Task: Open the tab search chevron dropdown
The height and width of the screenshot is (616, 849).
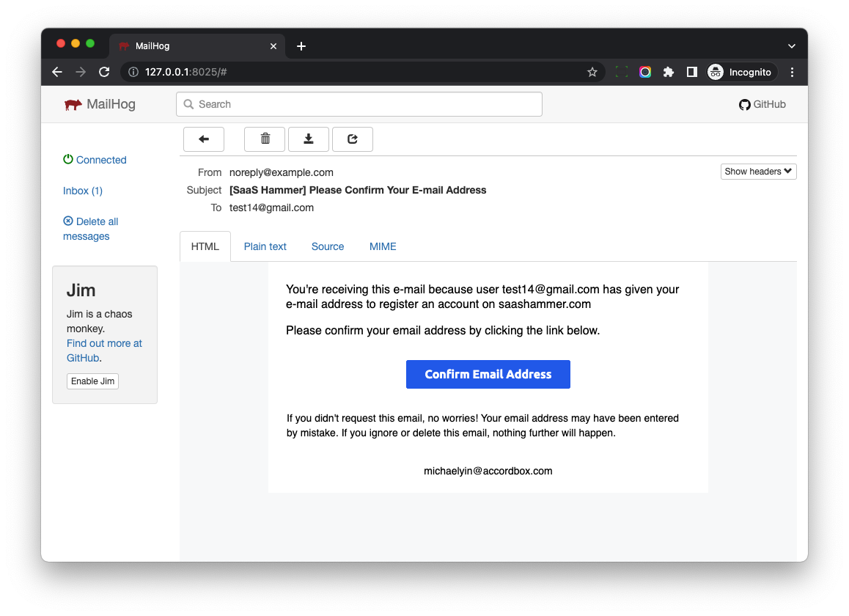Action: pos(792,45)
